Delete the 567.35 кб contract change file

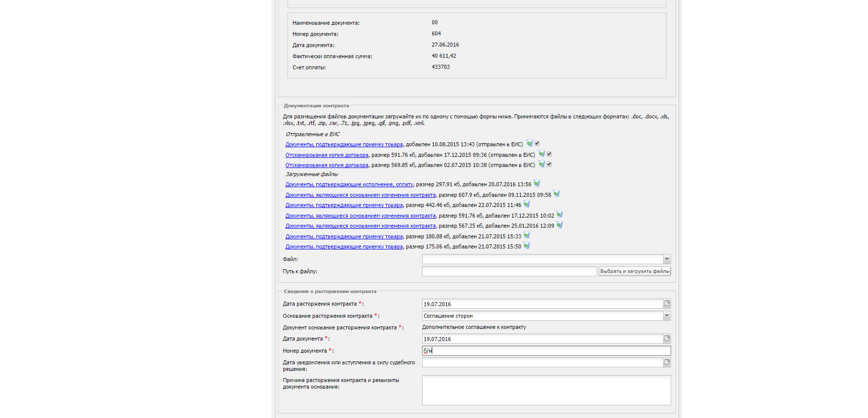pos(559,225)
